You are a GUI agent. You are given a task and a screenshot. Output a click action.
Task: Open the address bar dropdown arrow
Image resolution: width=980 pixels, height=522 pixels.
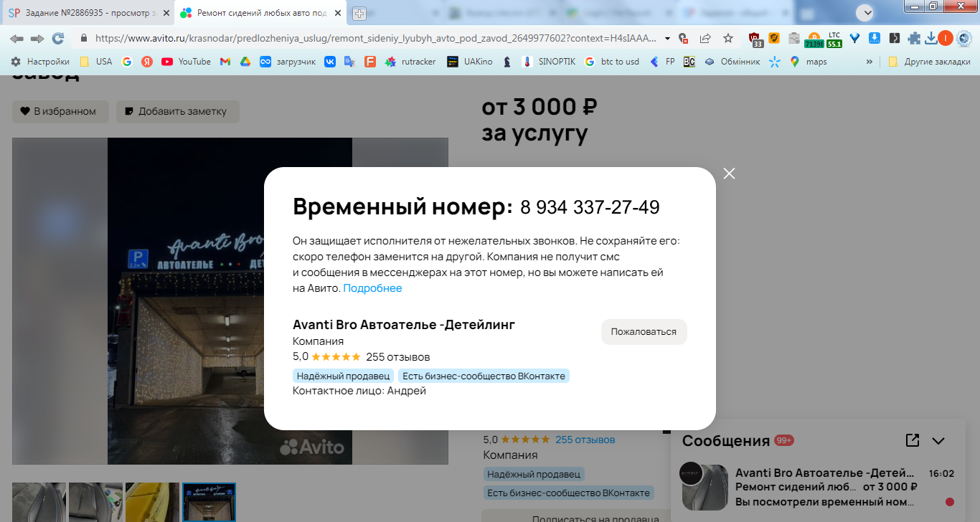tap(668, 39)
